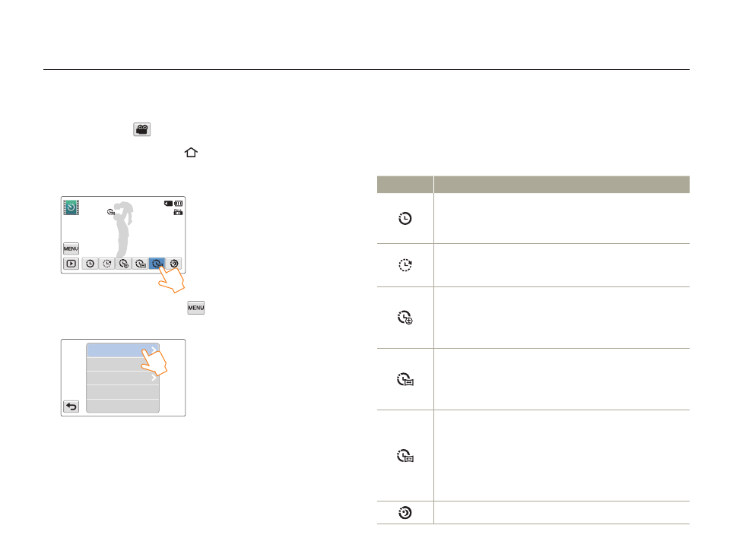Tap the back arrow in the menu screen
Image resolution: width=733 pixels, height=560 pixels.
pyautogui.click(x=71, y=407)
